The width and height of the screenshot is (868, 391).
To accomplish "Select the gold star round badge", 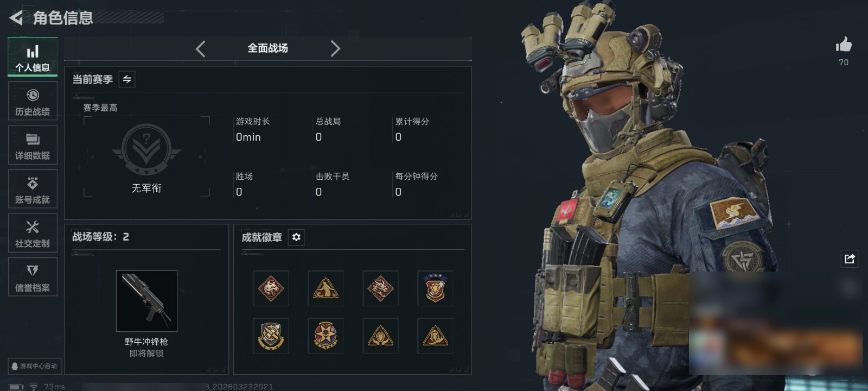I will point(325,336).
